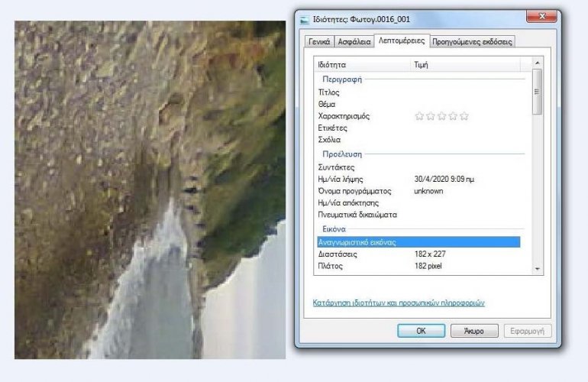
Task: Set rating to three stars
Action: coord(441,116)
